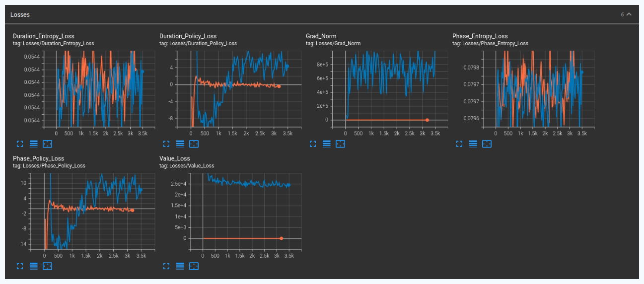The image size is (644, 284).
Task: Click orange endpoint marker on Grad_Norm chart
Action: (427, 120)
